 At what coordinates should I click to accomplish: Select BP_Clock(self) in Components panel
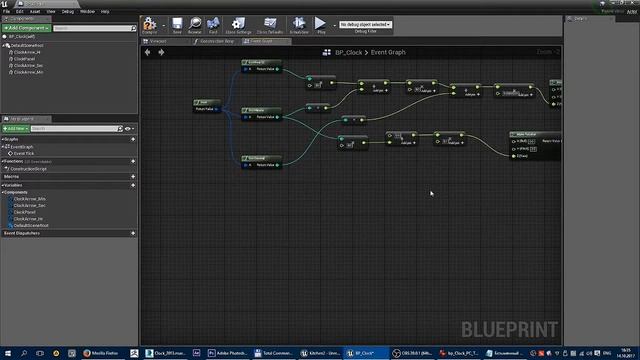pyautogui.click(x=21, y=37)
